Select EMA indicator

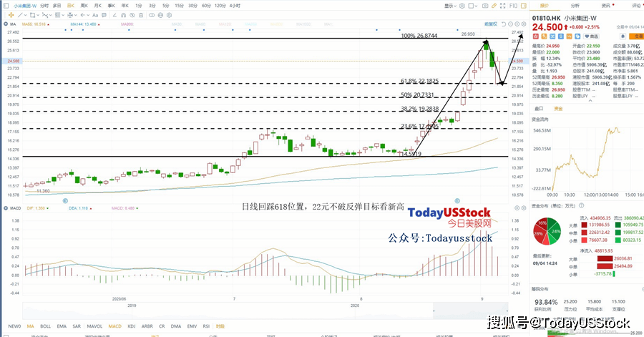pos(62,326)
